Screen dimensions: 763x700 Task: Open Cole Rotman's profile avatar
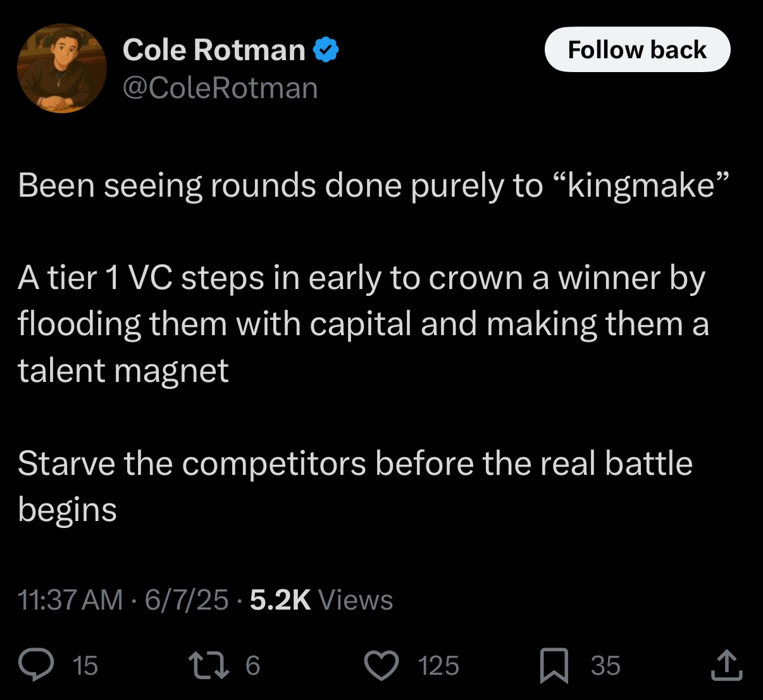(62, 69)
